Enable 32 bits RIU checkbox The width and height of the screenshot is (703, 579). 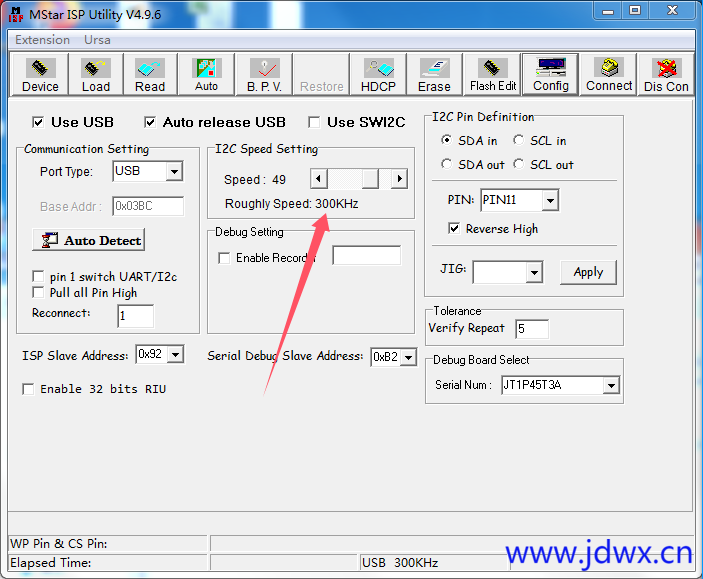28,389
